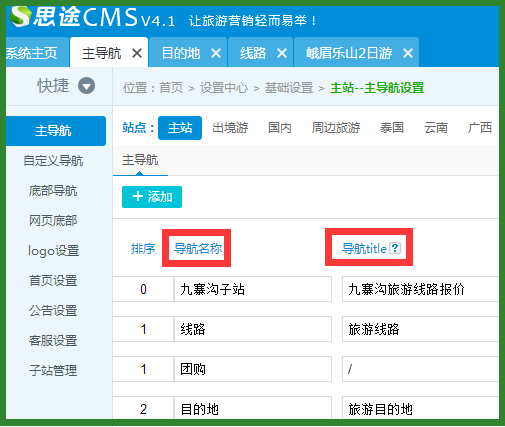Click the 添加 button
The height and width of the screenshot is (427, 505).
(152, 197)
